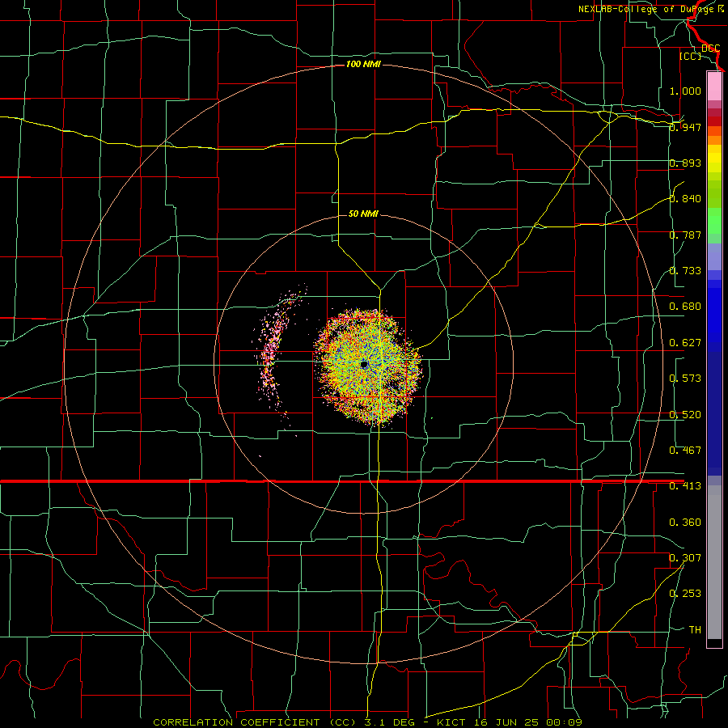Click the TH threshold label on the scale
Screen dimensions: 728x728
coord(695,630)
